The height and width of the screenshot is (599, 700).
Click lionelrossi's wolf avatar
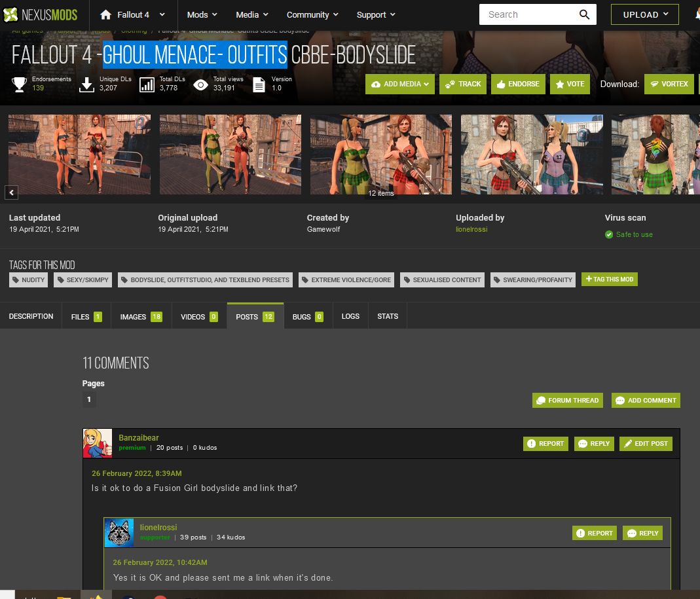tap(119, 533)
